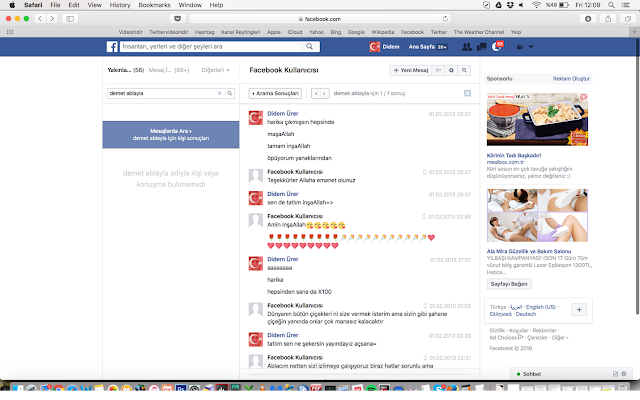Add a language with the plus button
Screen dimensions: 640x400
coord(579,310)
